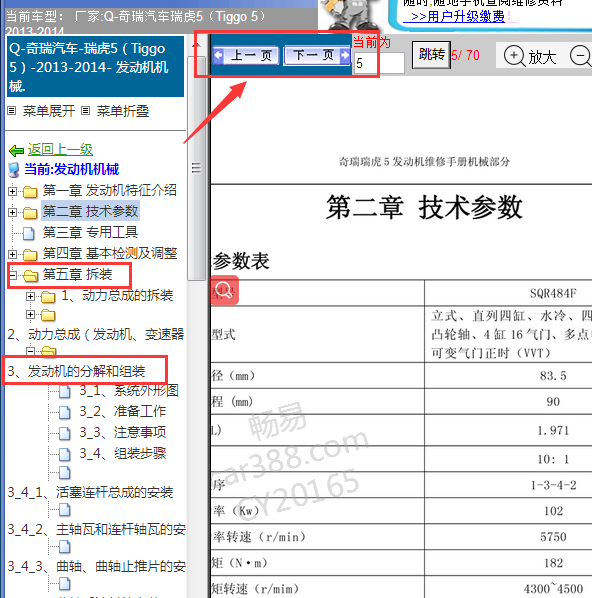Click the 菜单折叠 small square icon
Viewport: 592px width, 598px height.
point(85,111)
